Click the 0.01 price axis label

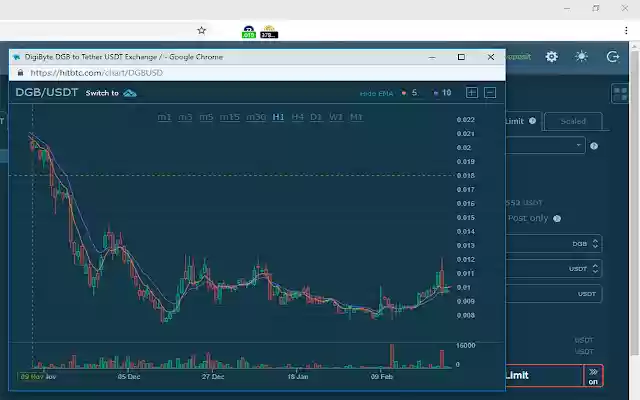pos(463,287)
